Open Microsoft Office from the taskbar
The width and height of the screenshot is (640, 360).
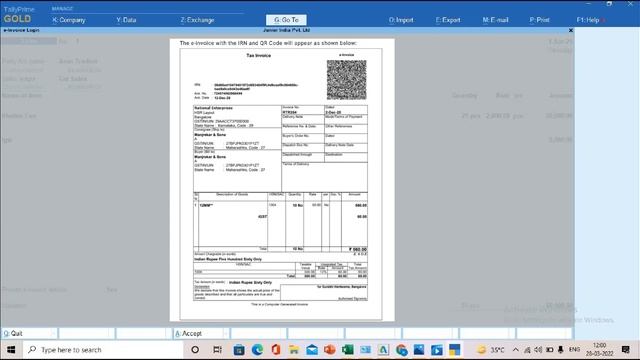(276, 350)
